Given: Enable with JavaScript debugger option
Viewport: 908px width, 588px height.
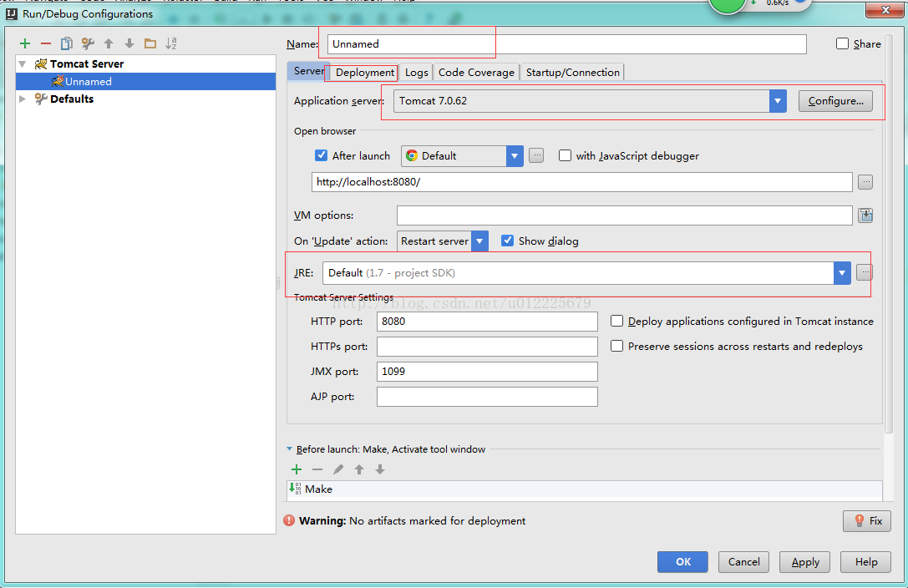Looking at the screenshot, I should point(565,155).
